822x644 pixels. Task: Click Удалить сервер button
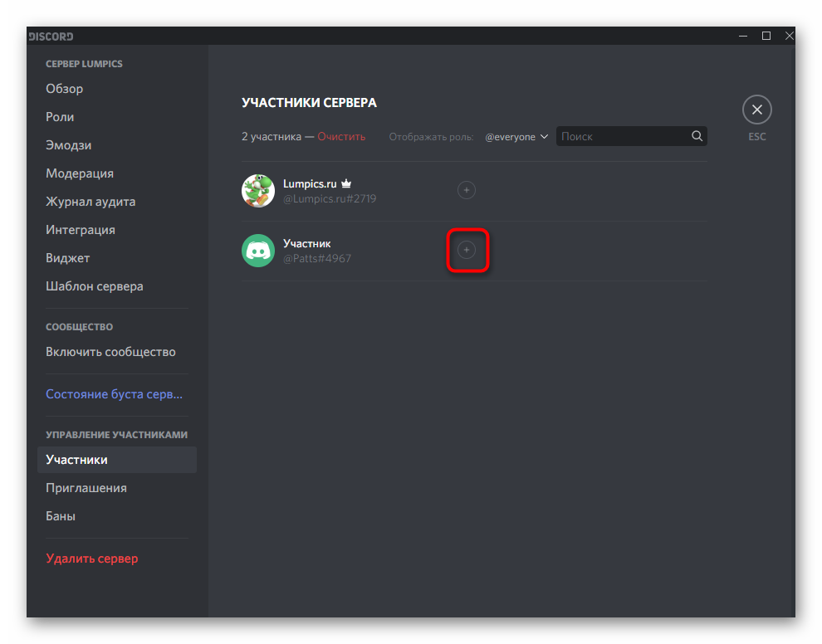pyautogui.click(x=92, y=559)
